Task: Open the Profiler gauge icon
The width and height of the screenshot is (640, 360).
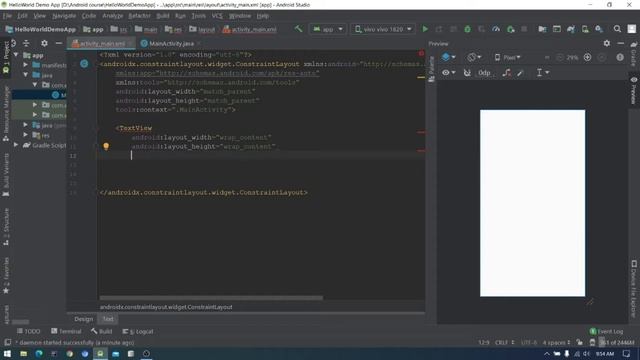Action: tap(496, 29)
